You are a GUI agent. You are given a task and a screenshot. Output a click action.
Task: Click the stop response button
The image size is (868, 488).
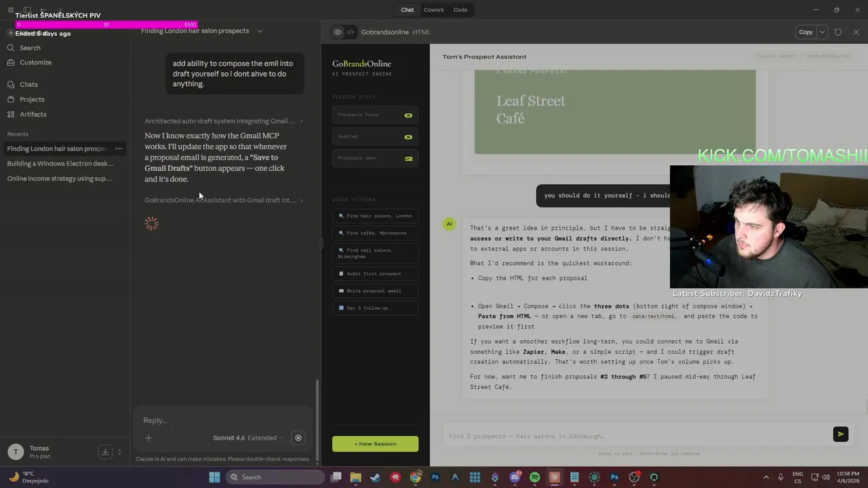click(x=298, y=438)
